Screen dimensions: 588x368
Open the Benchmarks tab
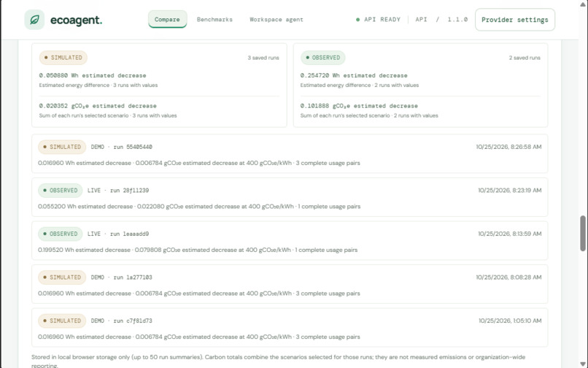click(x=214, y=20)
